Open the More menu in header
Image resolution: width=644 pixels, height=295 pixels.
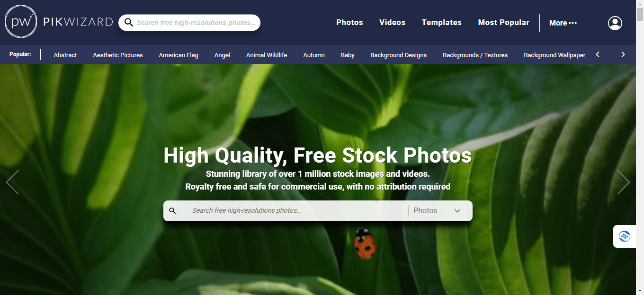(x=563, y=23)
